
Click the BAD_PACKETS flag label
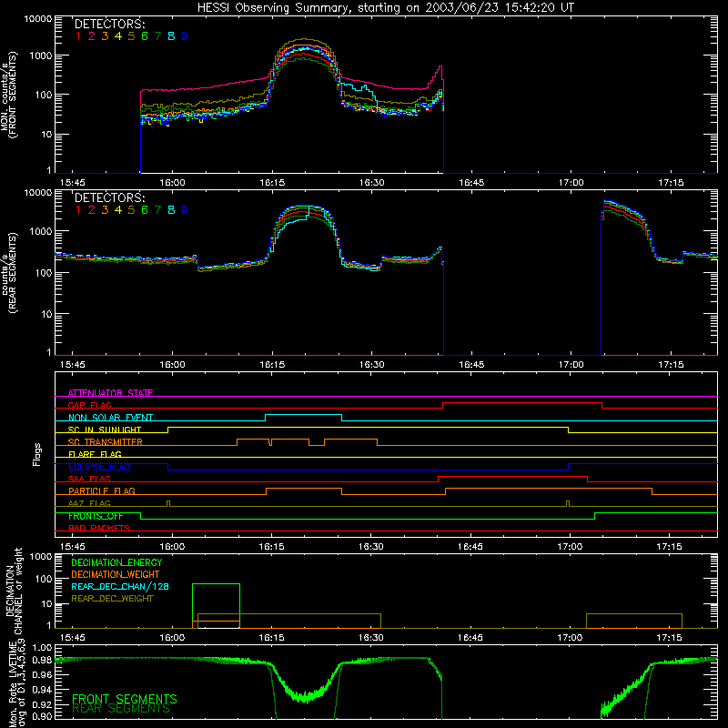[x=99, y=528]
